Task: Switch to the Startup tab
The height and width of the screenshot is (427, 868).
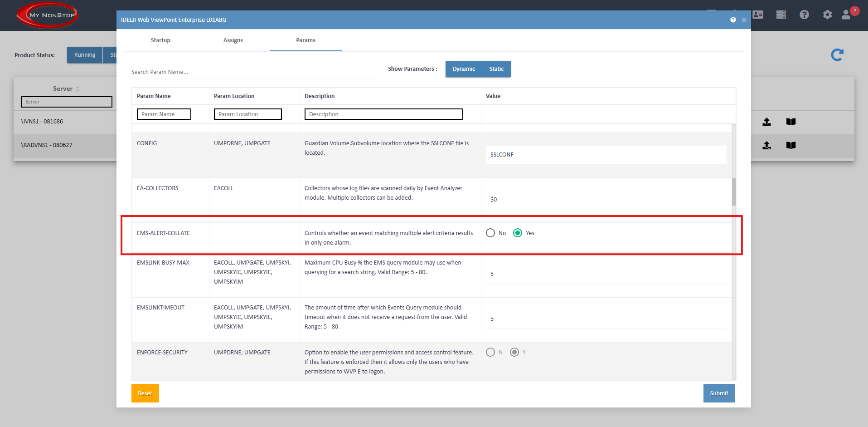Action: (x=160, y=40)
